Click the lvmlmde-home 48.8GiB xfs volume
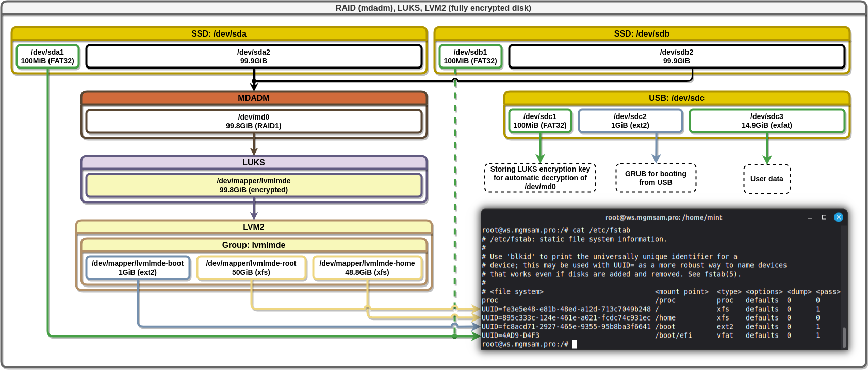This screenshot has height=370, width=868. [367, 268]
